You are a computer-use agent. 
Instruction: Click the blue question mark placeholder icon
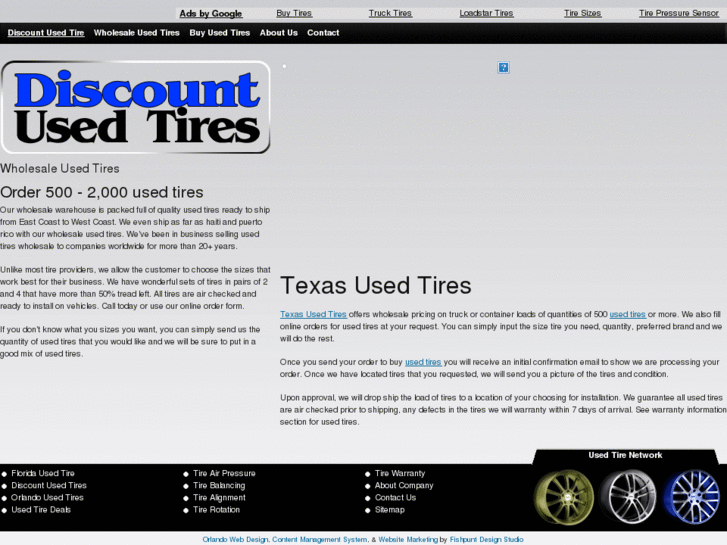pyautogui.click(x=503, y=68)
